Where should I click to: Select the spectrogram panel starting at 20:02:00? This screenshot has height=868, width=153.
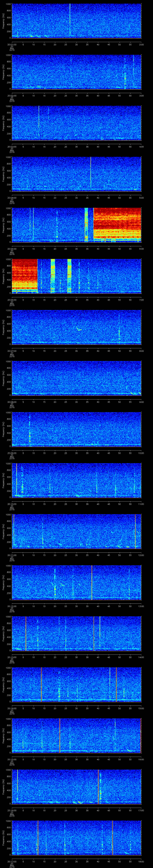[x=76, y=72]
